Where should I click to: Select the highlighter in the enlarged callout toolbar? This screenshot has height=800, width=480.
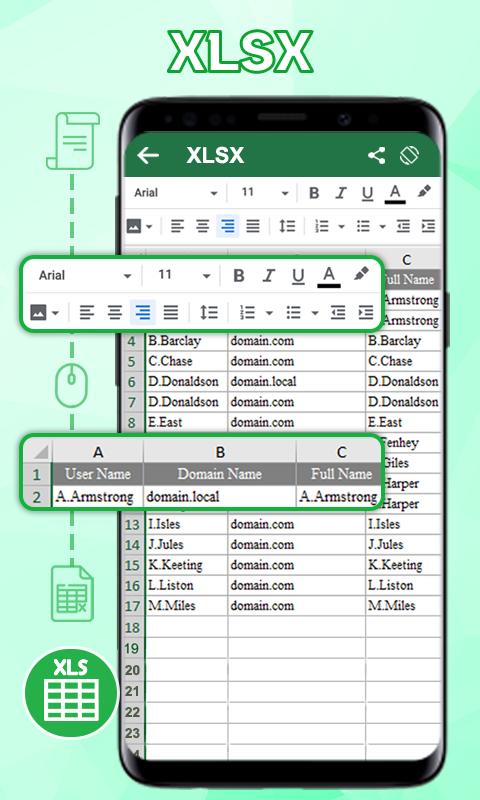coord(361,274)
